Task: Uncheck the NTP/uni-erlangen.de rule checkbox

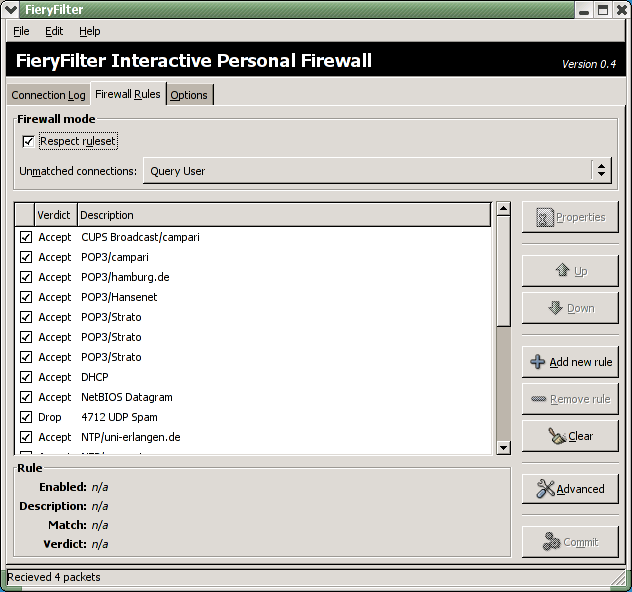Action: tap(26, 437)
